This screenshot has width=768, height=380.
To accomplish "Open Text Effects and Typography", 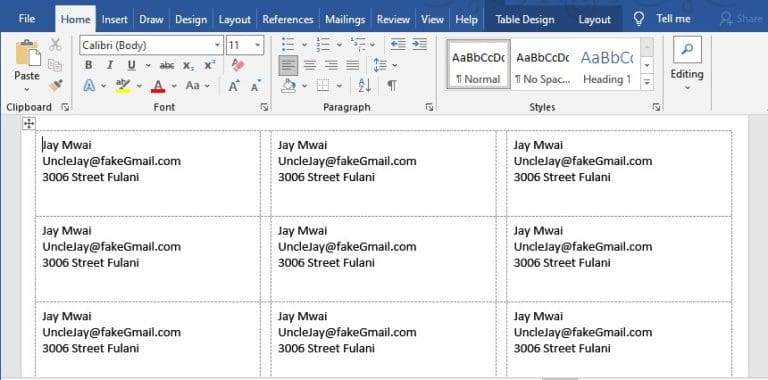I will (89, 86).
